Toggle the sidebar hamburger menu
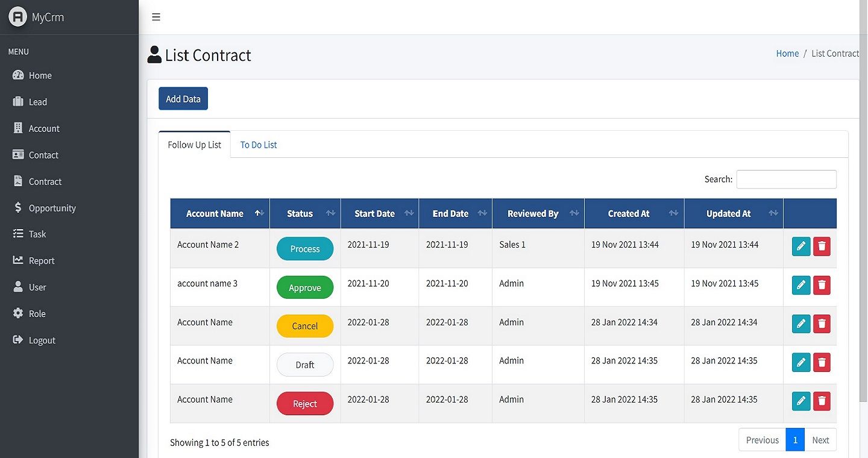The width and height of the screenshot is (868, 458). pyautogui.click(x=156, y=17)
